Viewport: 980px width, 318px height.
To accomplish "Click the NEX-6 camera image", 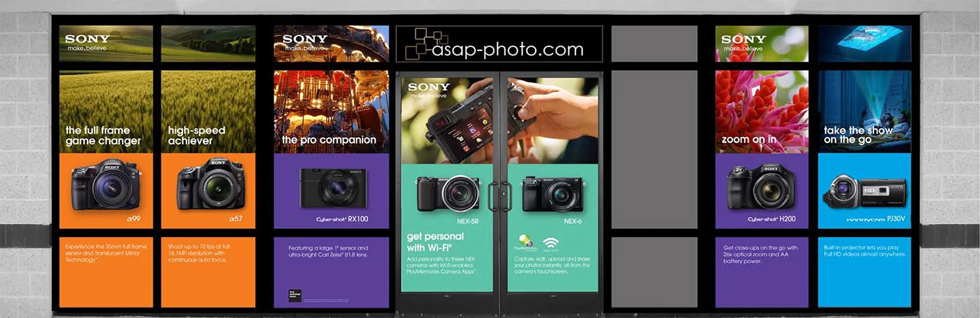I will tap(553, 193).
